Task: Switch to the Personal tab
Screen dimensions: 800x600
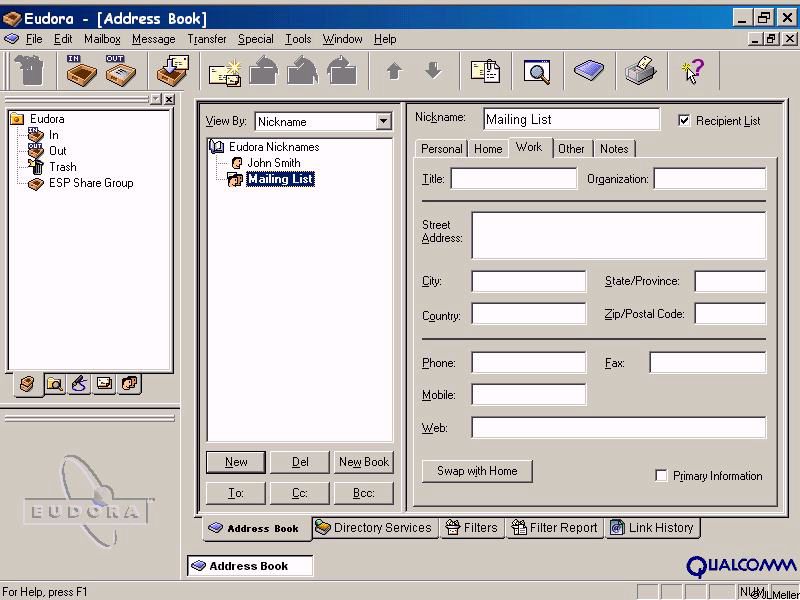Action: (441, 148)
